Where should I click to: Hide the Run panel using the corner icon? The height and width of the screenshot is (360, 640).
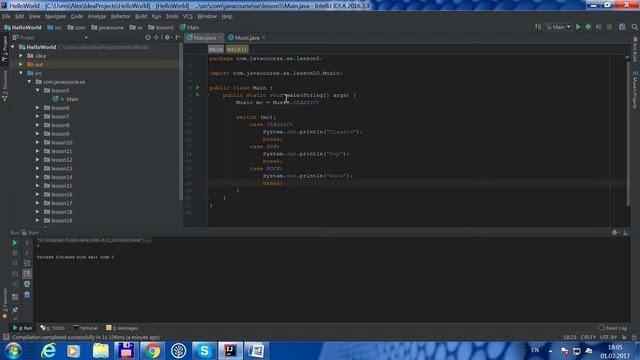point(625,233)
